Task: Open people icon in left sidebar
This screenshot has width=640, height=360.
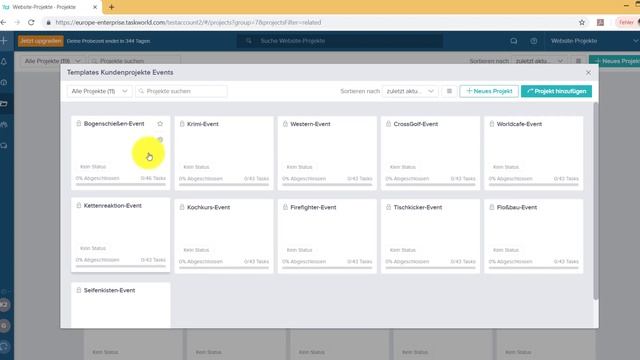Action: coord(4,125)
